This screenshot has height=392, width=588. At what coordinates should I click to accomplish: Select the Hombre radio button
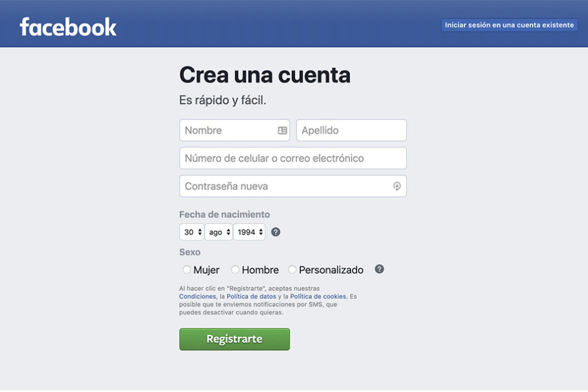click(x=235, y=269)
